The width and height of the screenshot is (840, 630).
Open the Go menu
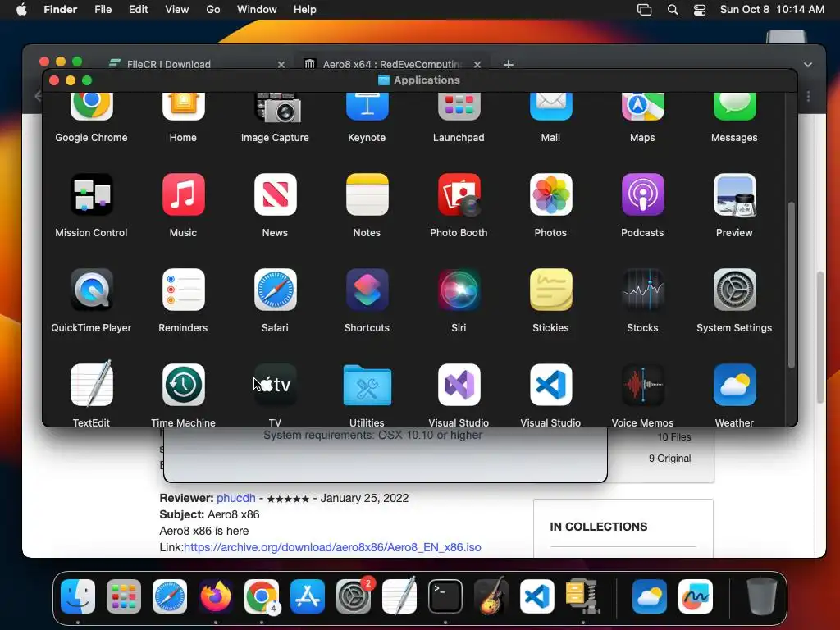(213, 10)
